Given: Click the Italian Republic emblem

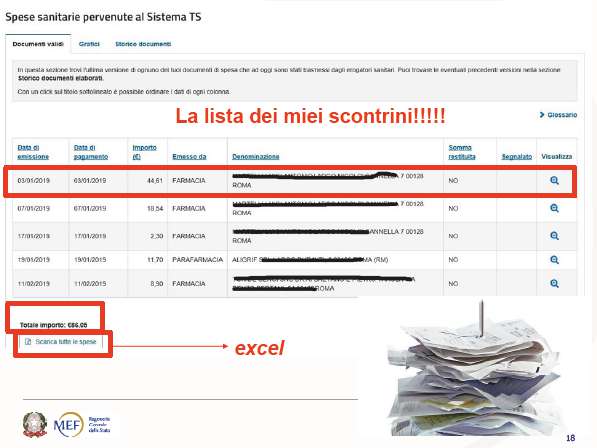Looking at the screenshot, I should pos(35,424).
